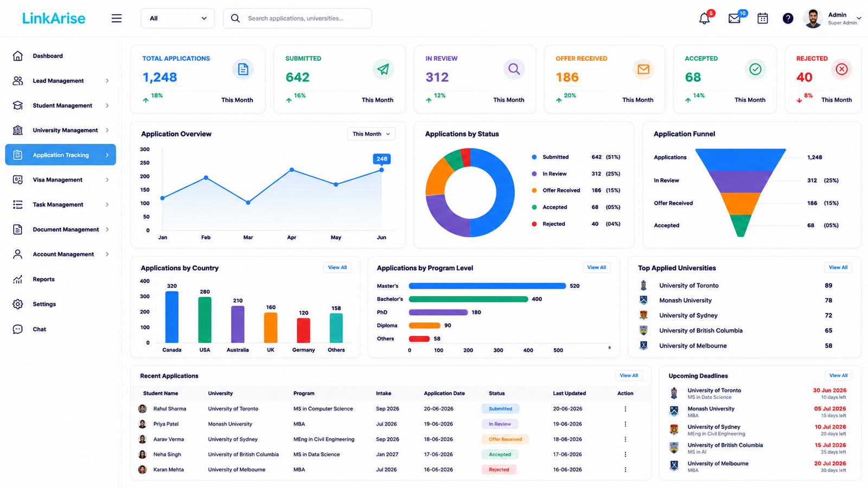Click the help question mark icon
This screenshot has height=488, width=868.
(788, 18)
